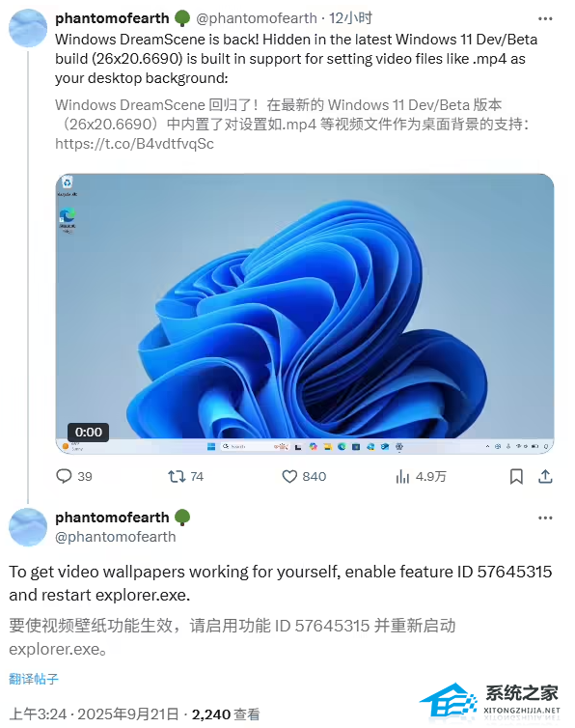Bookmark the DreamScene tweet
This screenshot has width=575, height=728.
tap(516, 476)
